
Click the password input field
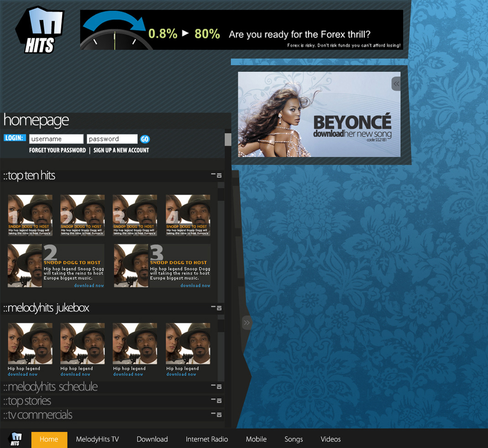[112, 139]
